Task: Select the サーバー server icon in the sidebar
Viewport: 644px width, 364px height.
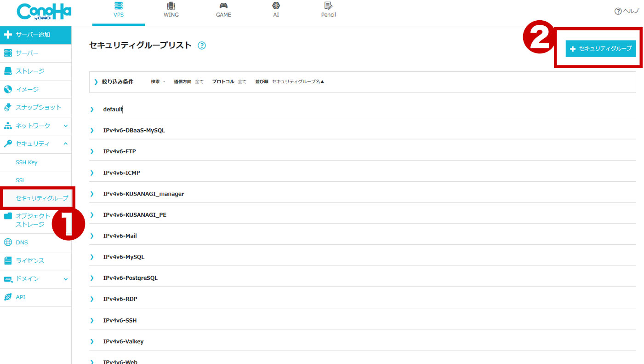Action: [8, 53]
